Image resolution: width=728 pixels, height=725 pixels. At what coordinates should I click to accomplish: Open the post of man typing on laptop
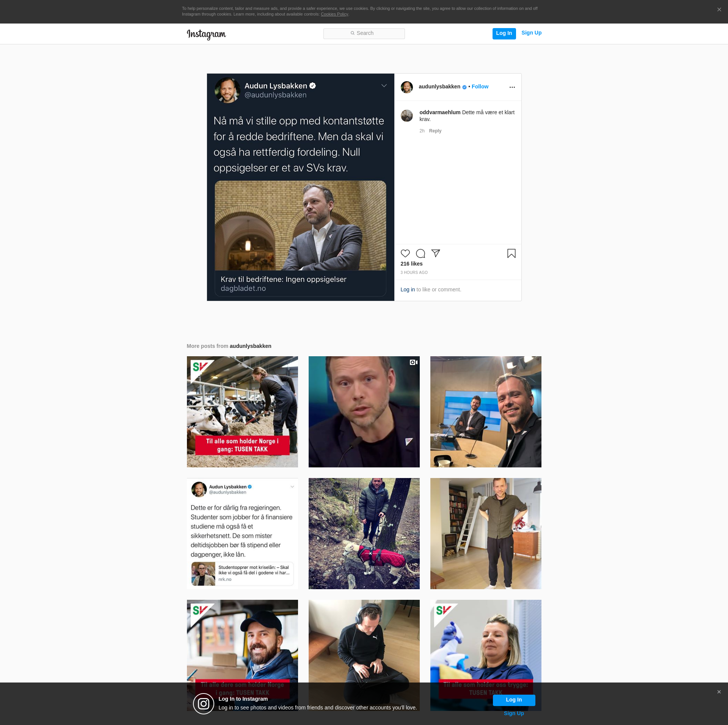pos(364,641)
